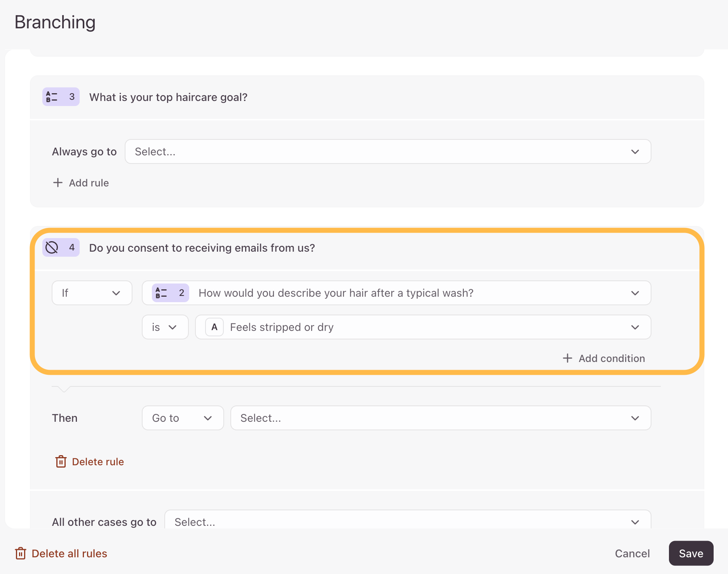Expand the 'is' operator dropdown

point(165,327)
